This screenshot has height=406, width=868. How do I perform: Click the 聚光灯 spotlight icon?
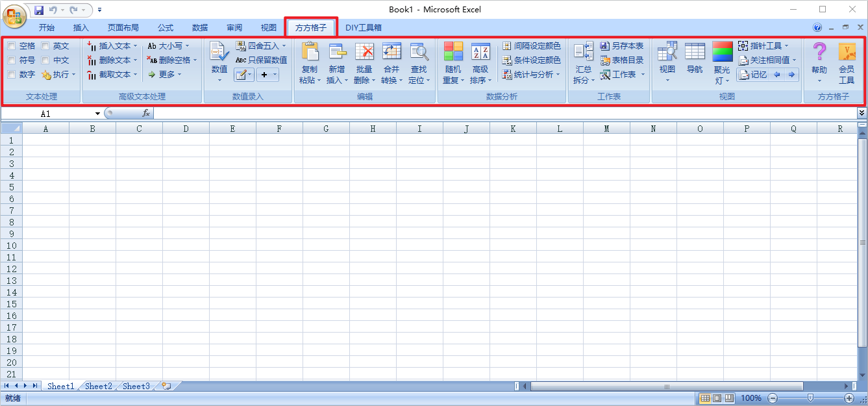[x=722, y=52]
